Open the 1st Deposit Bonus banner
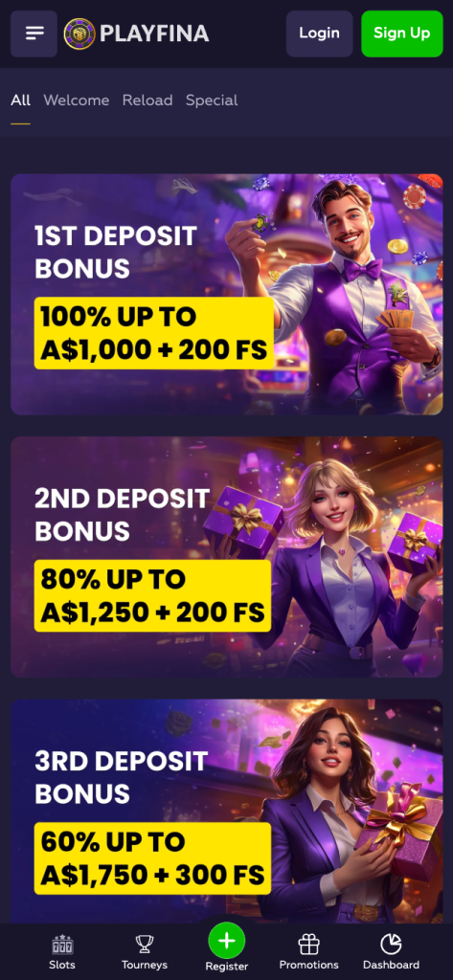This screenshot has height=980, width=453. point(226,295)
